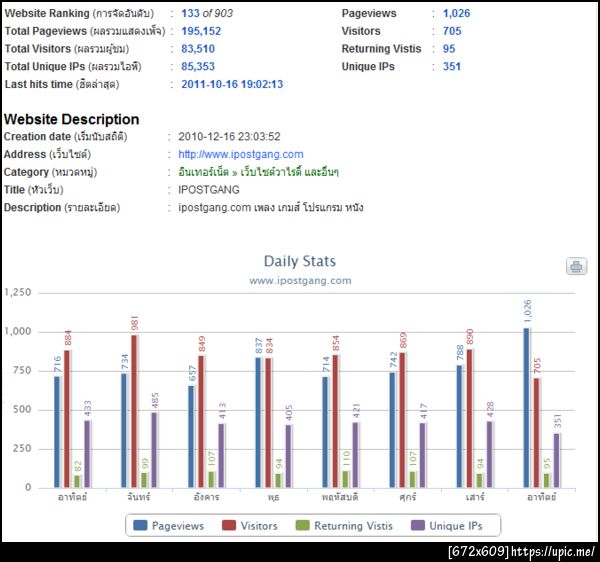600x562 pixels.
Task: Click creation date 2010-12-16 23:03:52
Action: pos(229,137)
